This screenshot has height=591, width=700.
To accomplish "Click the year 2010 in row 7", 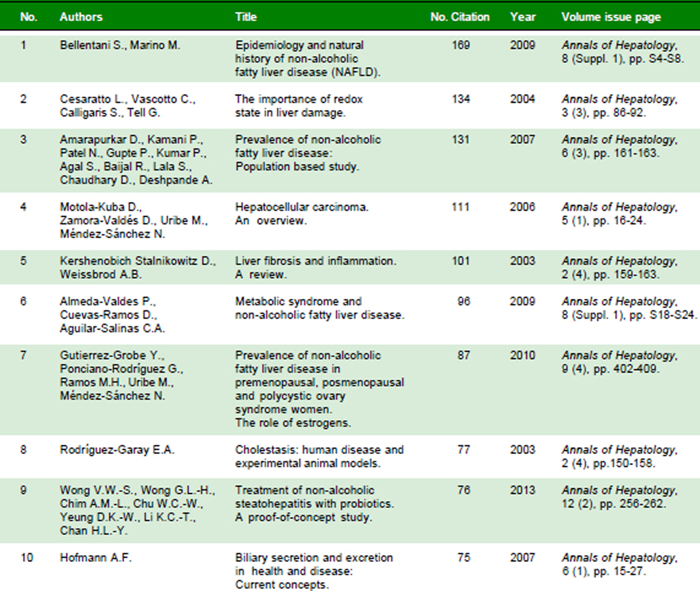I will [523, 355].
